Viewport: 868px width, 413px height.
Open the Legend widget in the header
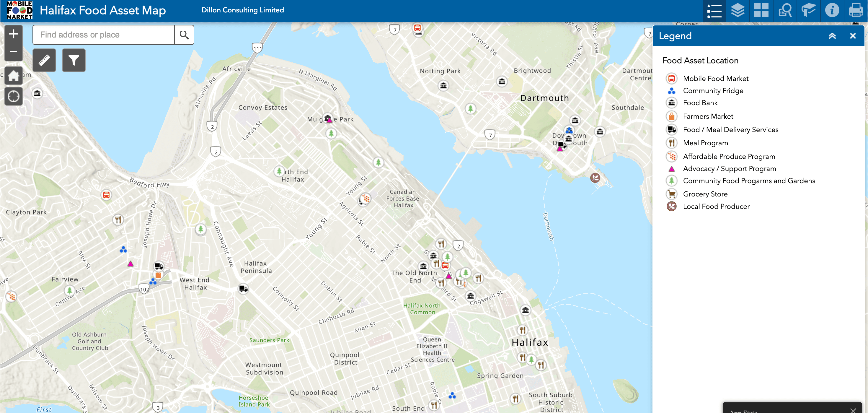714,10
